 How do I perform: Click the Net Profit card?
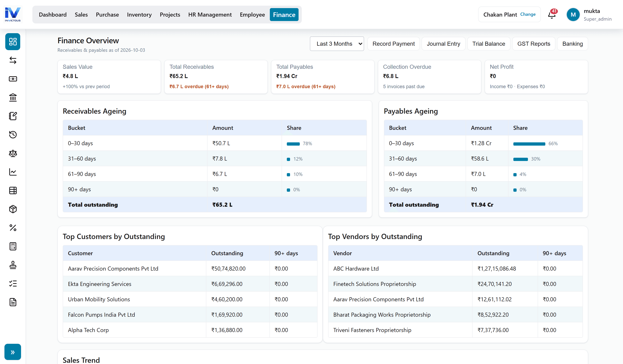[536, 77]
